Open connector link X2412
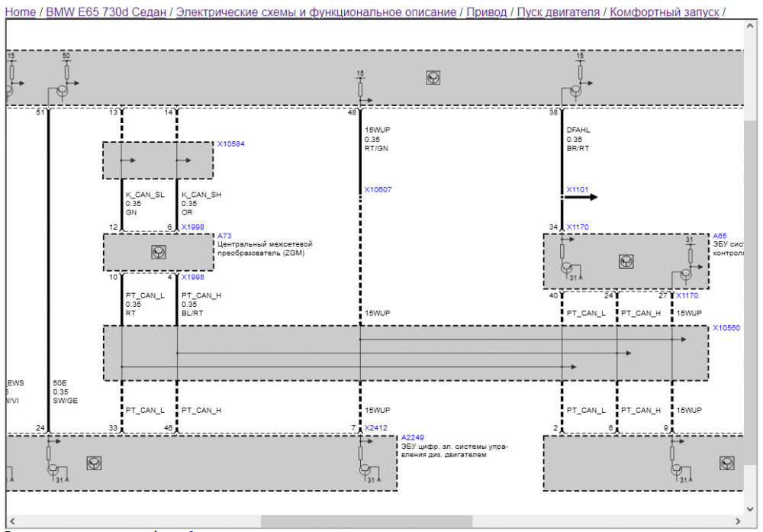This screenshot has width=763, height=532. point(376,428)
